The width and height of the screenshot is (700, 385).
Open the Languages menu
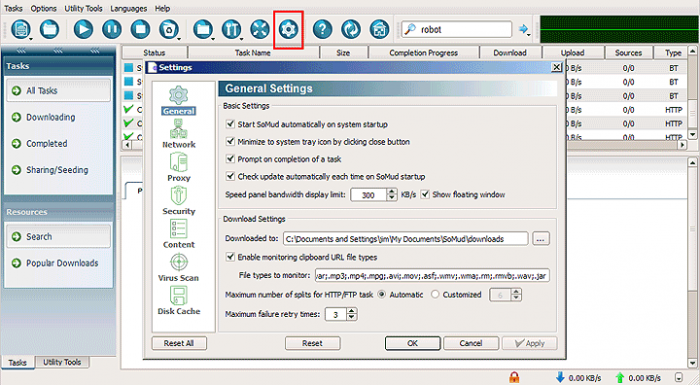[129, 8]
